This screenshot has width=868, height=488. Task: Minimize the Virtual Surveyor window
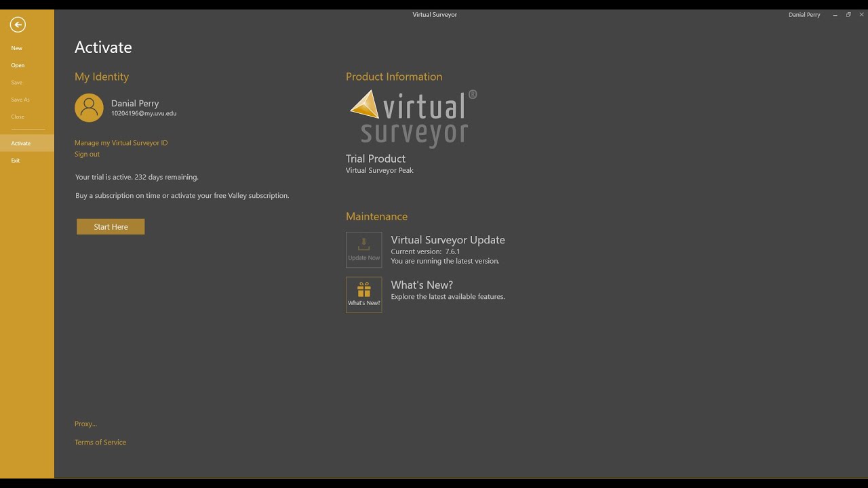point(835,15)
